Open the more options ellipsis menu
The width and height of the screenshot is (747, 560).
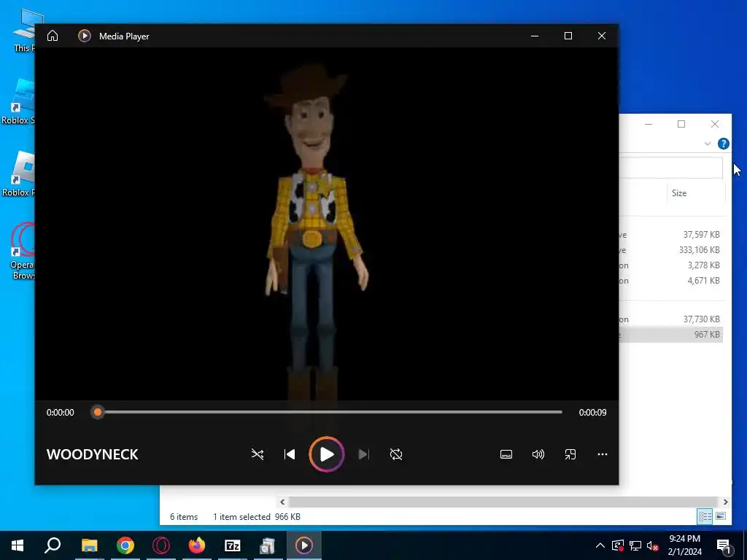[x=602, y=454]
